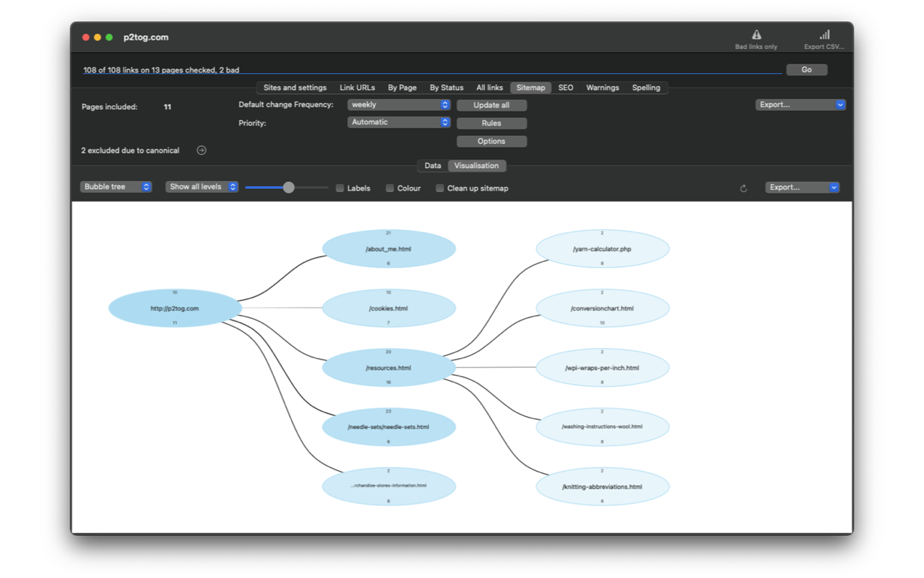Open the Spelling tab
924x578 pixels.
click(646, 88)
